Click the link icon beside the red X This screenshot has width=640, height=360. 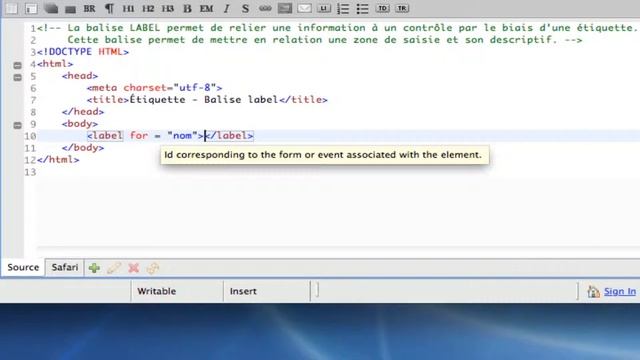click(x=153, y=268)
